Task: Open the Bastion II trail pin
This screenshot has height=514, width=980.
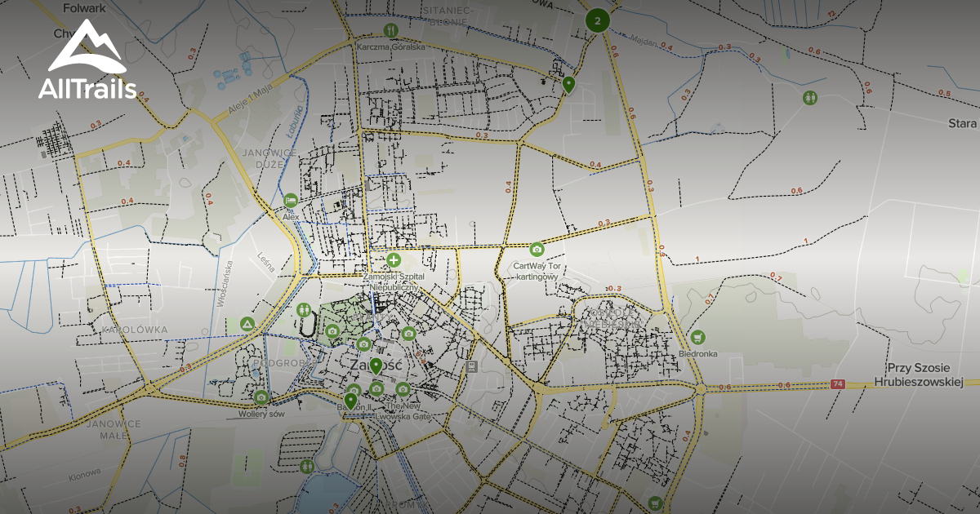Action: coord(350,401)
